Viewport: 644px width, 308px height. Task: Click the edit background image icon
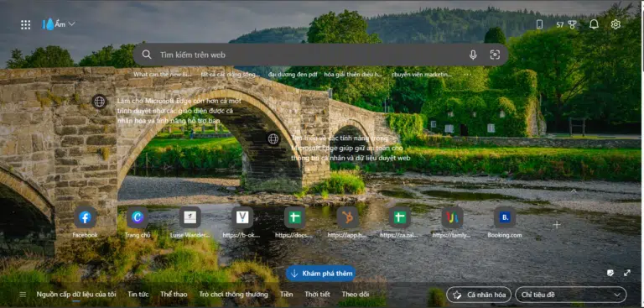[610, 273]
